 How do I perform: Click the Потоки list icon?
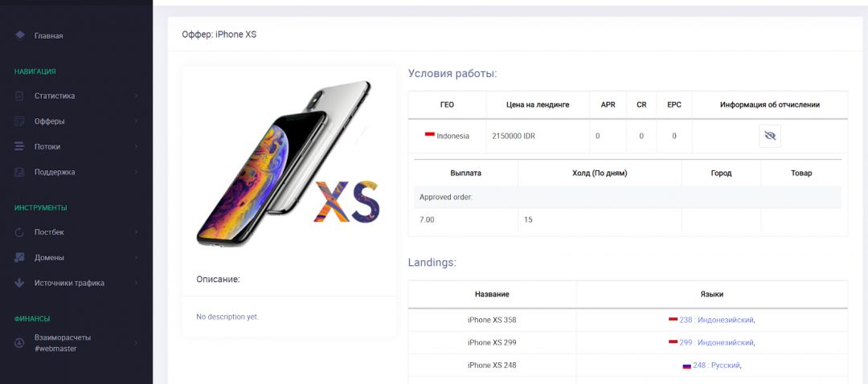click(20, 147)
